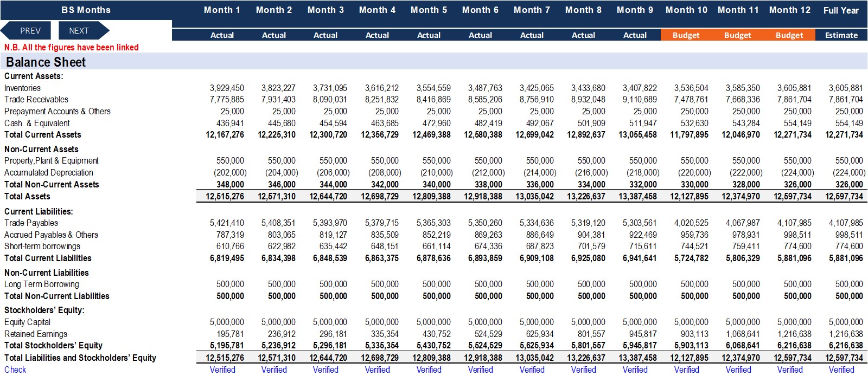Select the Retained Earnings row label
The width and height of the screenshot is (868, 376).
coord(36,334)
